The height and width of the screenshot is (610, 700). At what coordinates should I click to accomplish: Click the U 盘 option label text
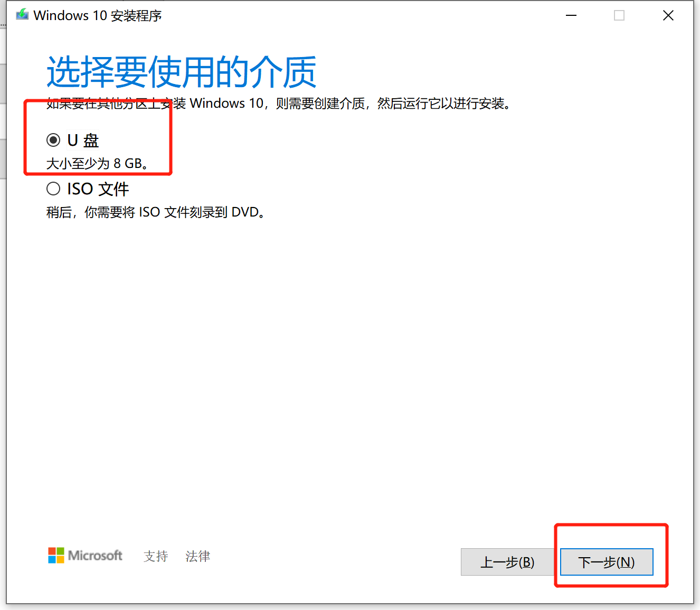[83, 140]
